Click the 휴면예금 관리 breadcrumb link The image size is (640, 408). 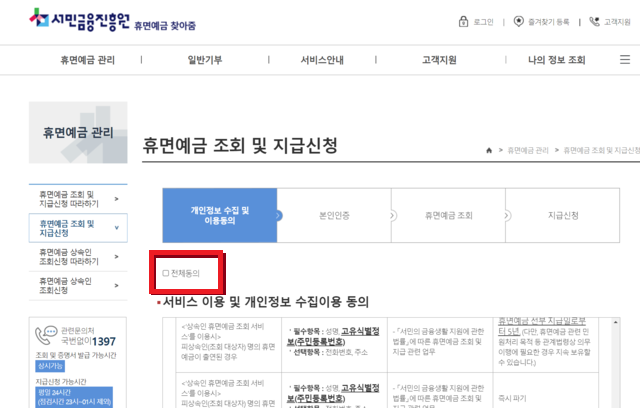[x=528, y=151]
